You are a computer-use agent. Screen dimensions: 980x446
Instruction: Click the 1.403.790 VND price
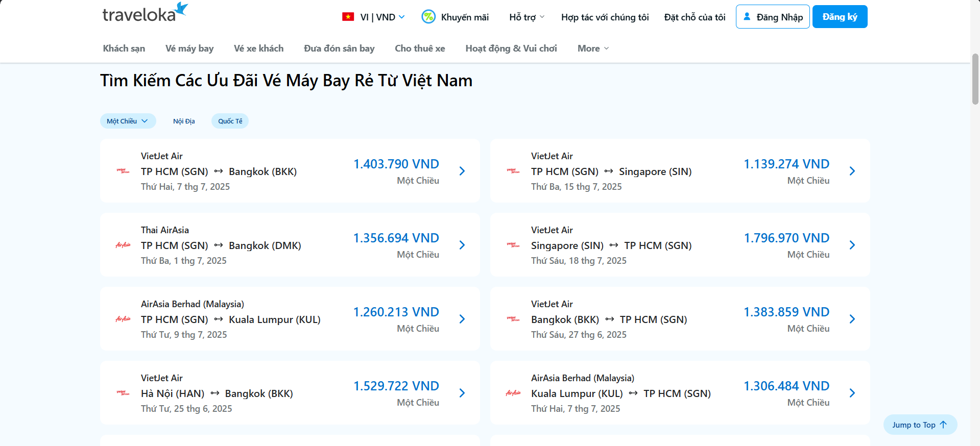[396, 164]
